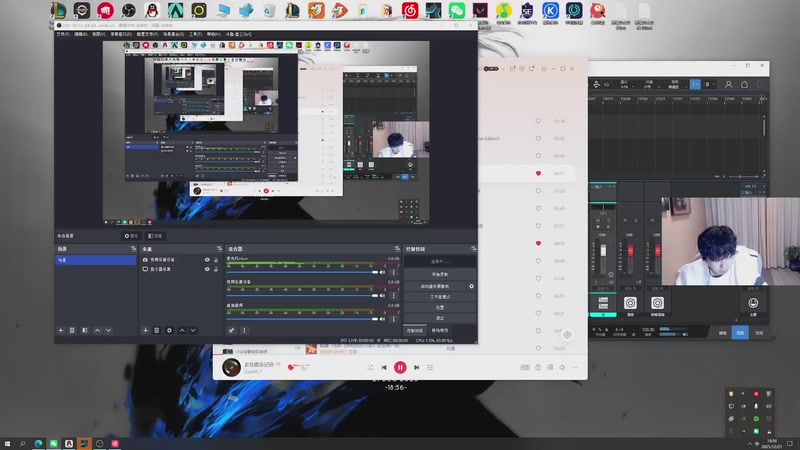Open mixer panel options menu in footer
The image size is (800, 450).
(244, 331)
